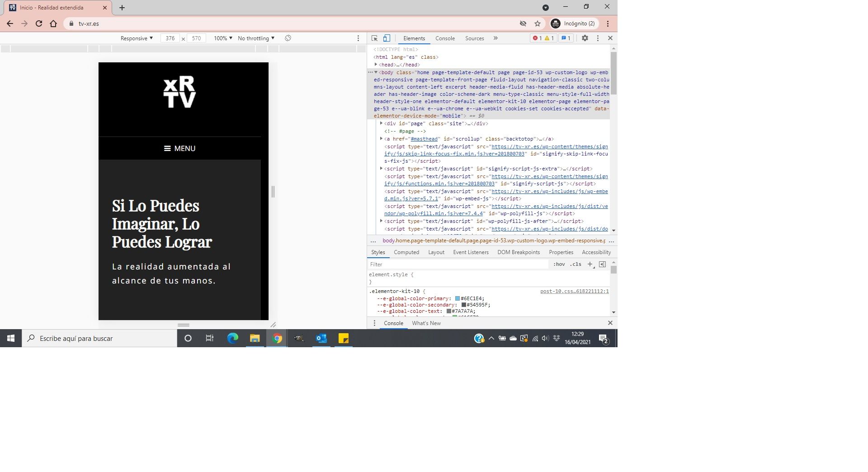Open DevTools customize three-dot menu
This screenshot has width=868, height=472.
point(598,38)
